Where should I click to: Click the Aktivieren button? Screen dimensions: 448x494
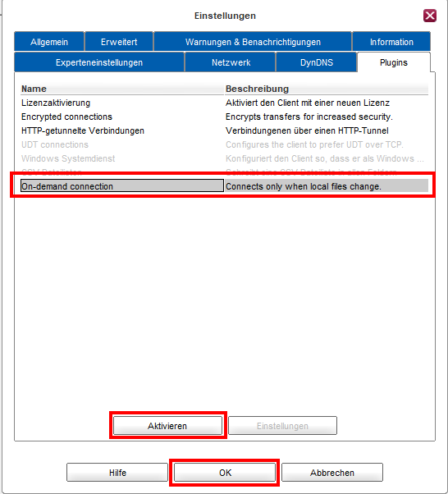[x=167, y=426]
